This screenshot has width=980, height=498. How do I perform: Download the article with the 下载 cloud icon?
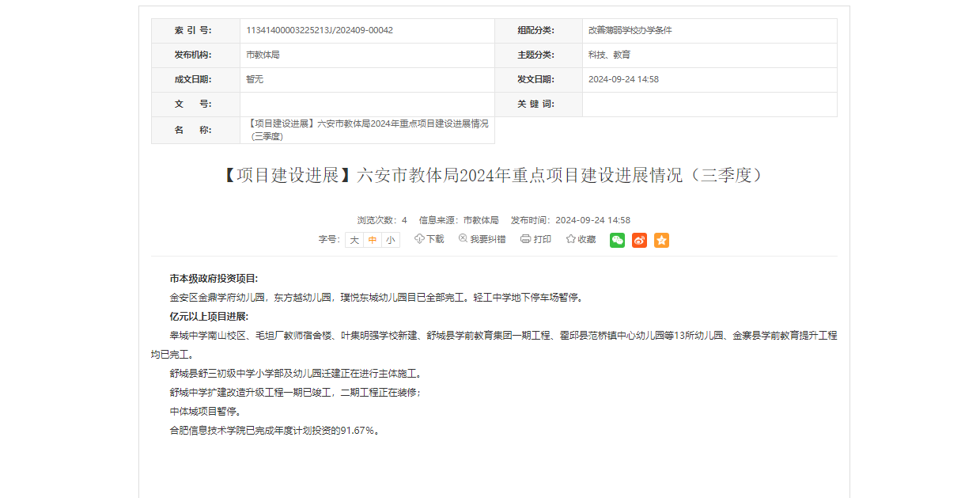(429, 239)
